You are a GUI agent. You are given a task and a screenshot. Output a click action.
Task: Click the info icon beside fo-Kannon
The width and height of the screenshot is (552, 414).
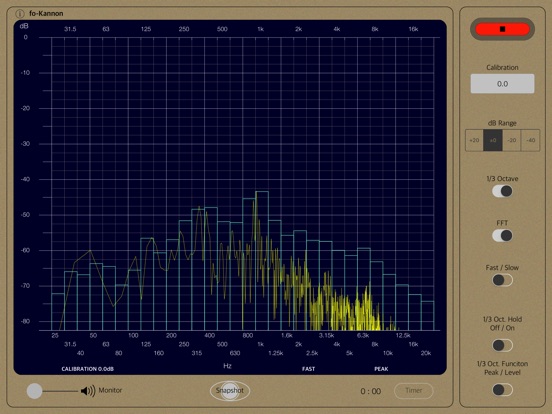[x=20, y=14]
